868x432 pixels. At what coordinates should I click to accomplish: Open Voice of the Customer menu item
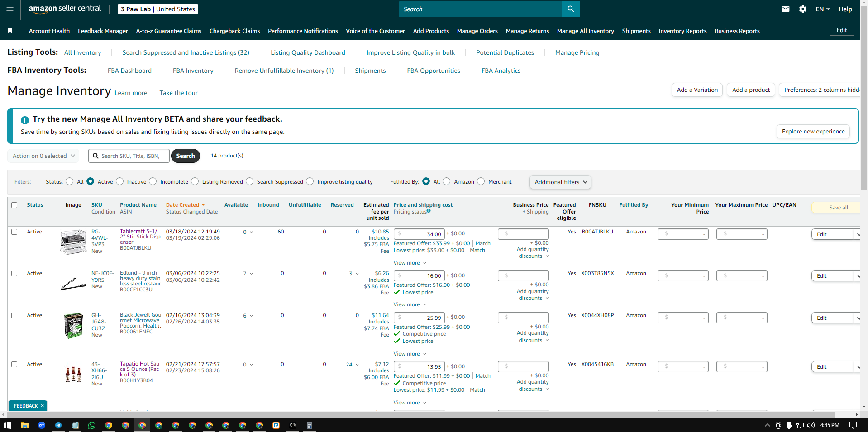(375, 31)
